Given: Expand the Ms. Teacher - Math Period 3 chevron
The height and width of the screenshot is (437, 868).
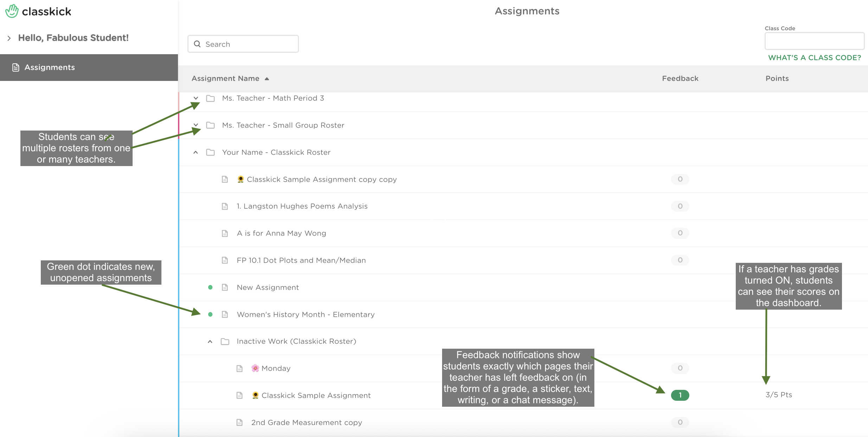Looking at the screenshot, I should (196, 98).
